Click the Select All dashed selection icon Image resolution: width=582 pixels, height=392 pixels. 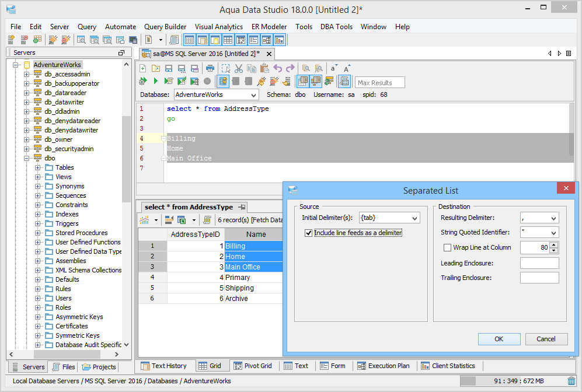226,68
